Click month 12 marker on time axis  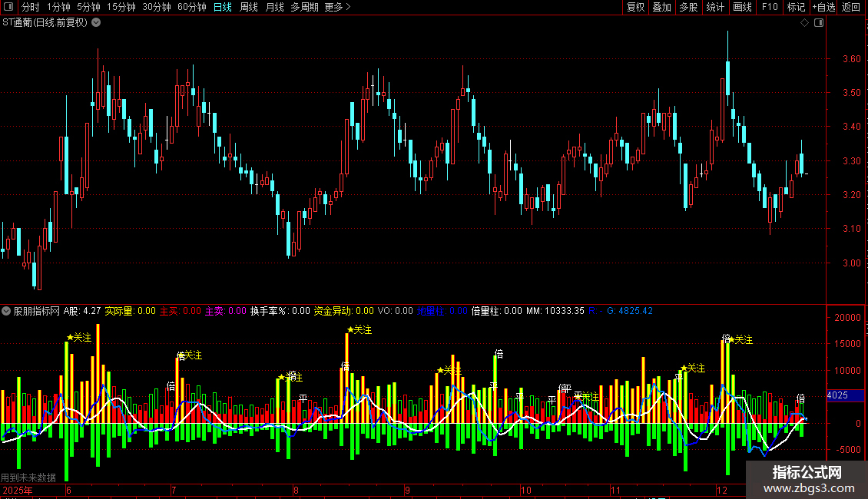pyautogui.click(x=722, y=490)
